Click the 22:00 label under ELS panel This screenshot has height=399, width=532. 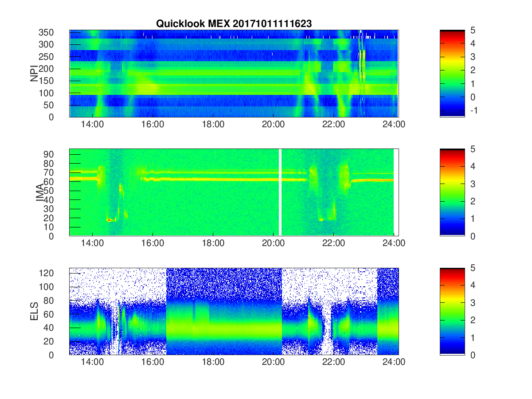pyautogui.click(x=333, y=362)
